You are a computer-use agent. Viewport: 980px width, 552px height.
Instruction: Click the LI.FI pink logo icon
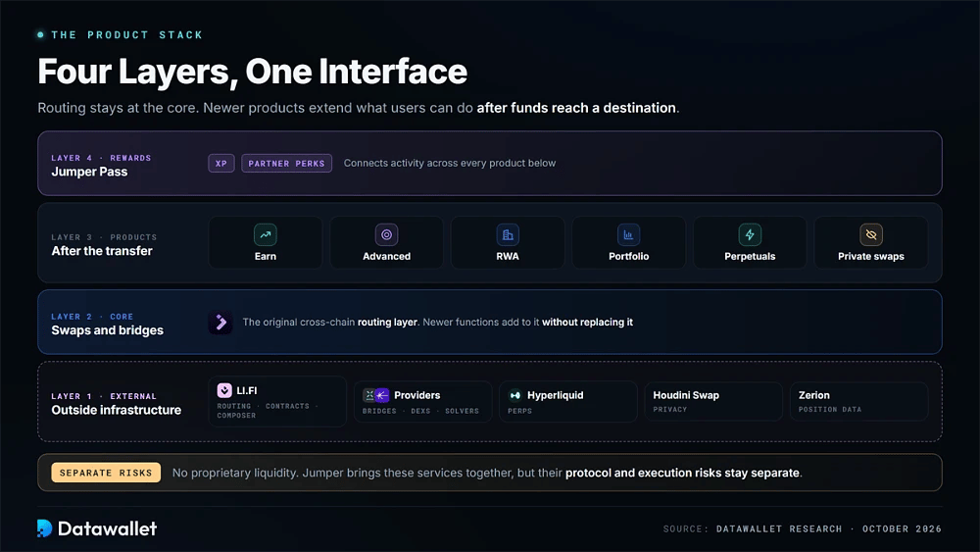click(x=224, y=390)
